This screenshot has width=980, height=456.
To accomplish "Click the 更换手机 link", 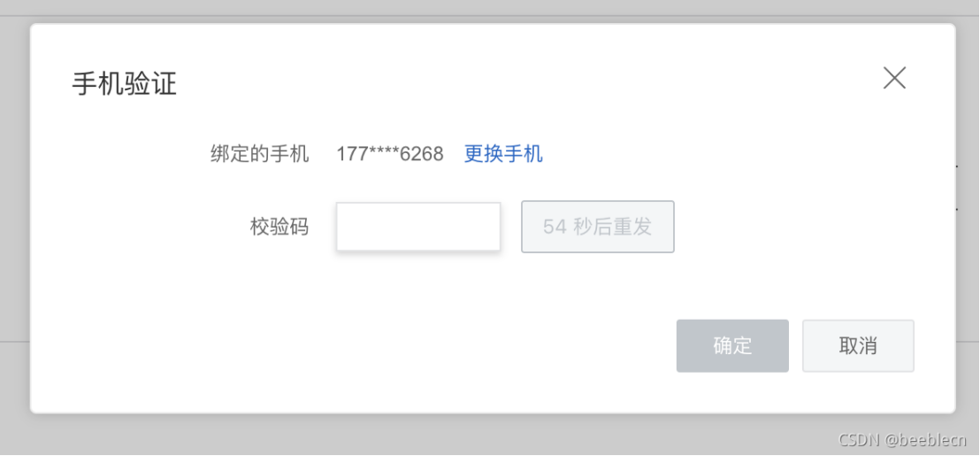I will [x=503, y=153].
